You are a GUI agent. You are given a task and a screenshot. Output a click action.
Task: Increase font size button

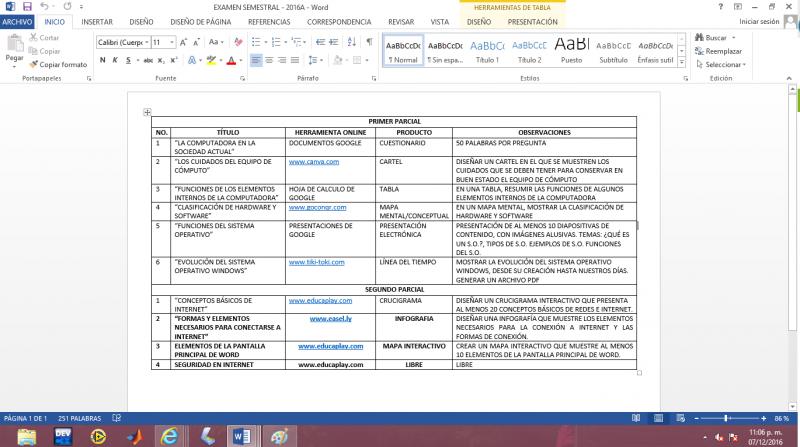coord(183,42)
